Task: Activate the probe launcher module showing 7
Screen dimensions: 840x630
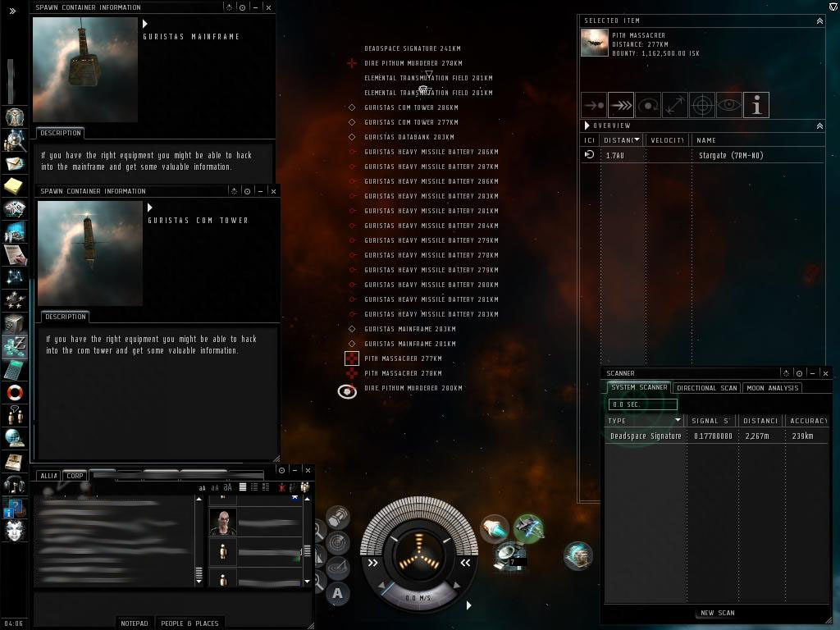Action: 509,555
